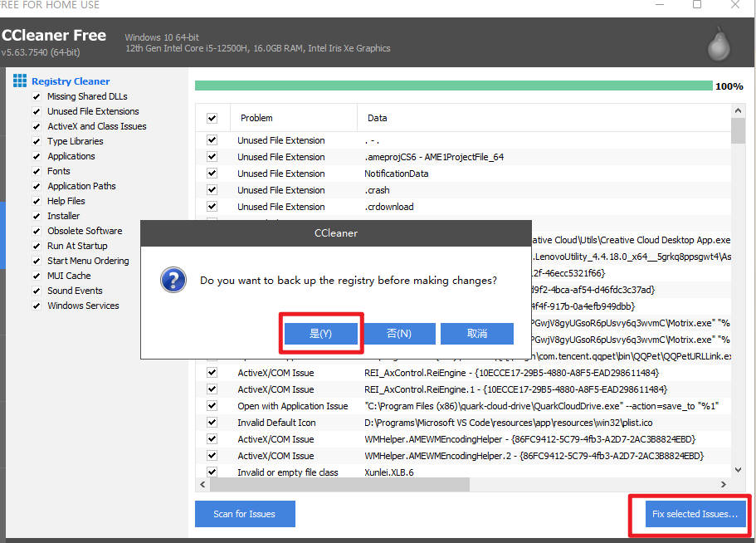Sort by the Problem column header
This screenshot has height=543, width=756.
tap(294, 118)
